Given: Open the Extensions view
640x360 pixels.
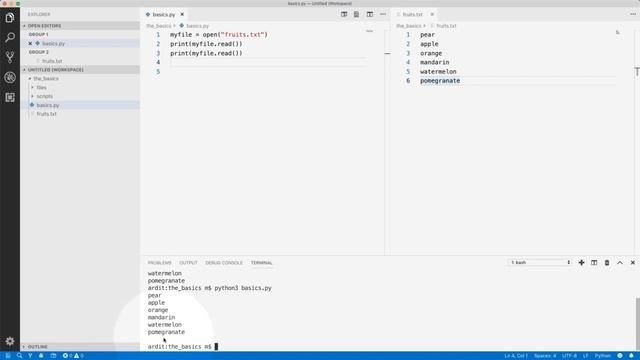Looking at the screenshot, I should 10,97.
